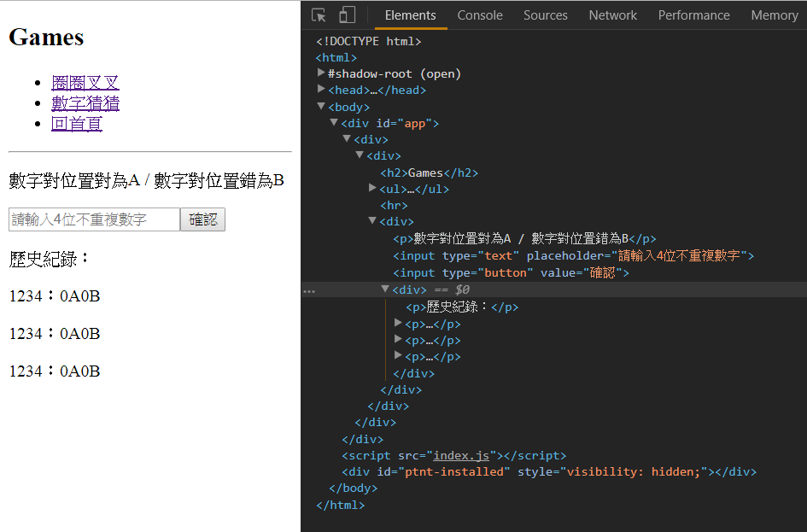The width and height of the screenshot is (807, 532).
Task: Open the Performance tab
Action: pyautogui.click(x=693, y=15)
